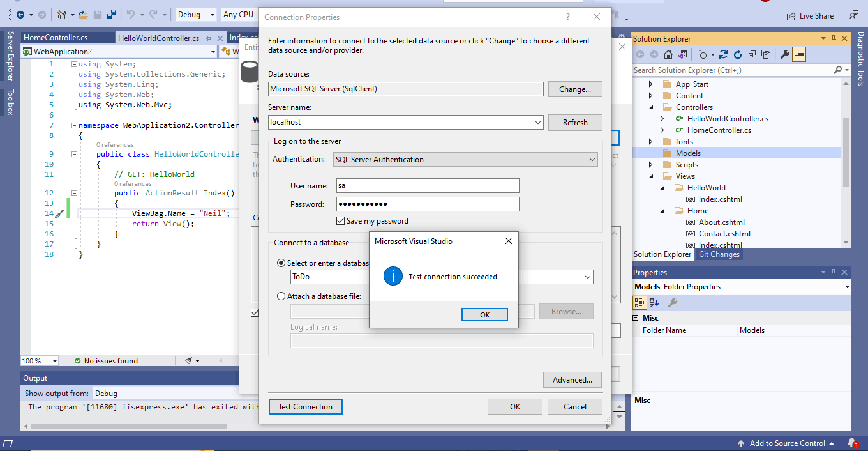Viewport: 868px width, 451px height.
Task: Click Sync with Active Document icon
Action: point(724,55)
